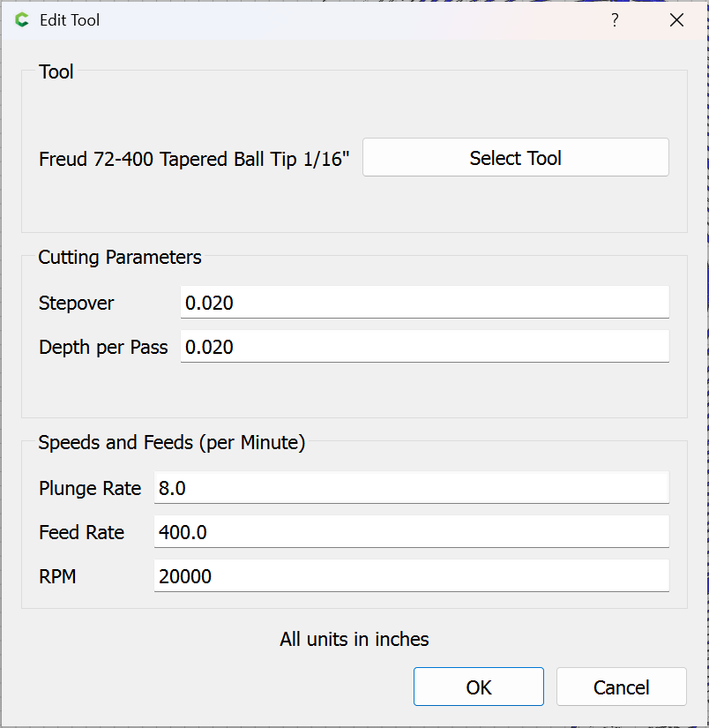This screenshot has height=728, width=709.
Task: Click the Stepover text label
Action: click(x=77, y=304)
